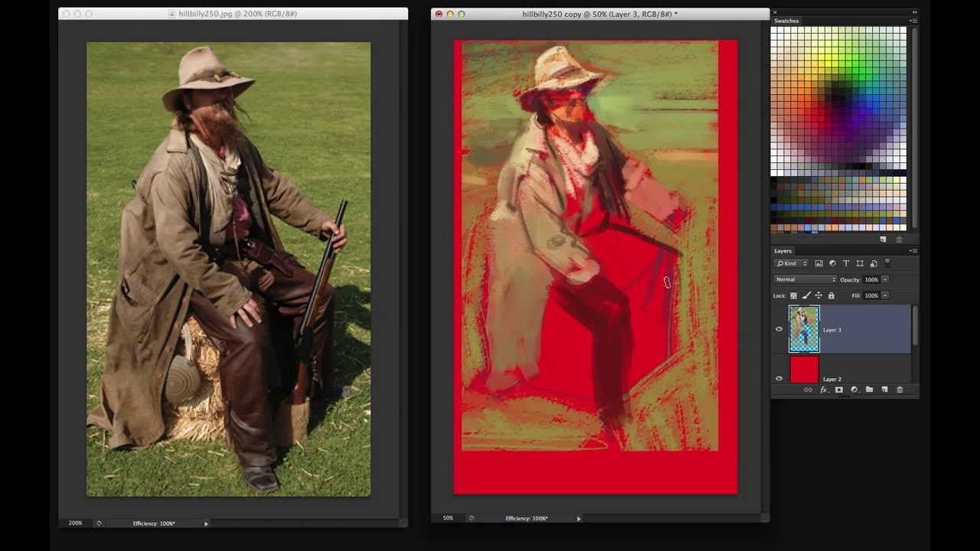Image resolution: width=980 pixels, height=551 pixels.
Task: Hide Layer 3 with its eye icon
Action: (779, 330)
